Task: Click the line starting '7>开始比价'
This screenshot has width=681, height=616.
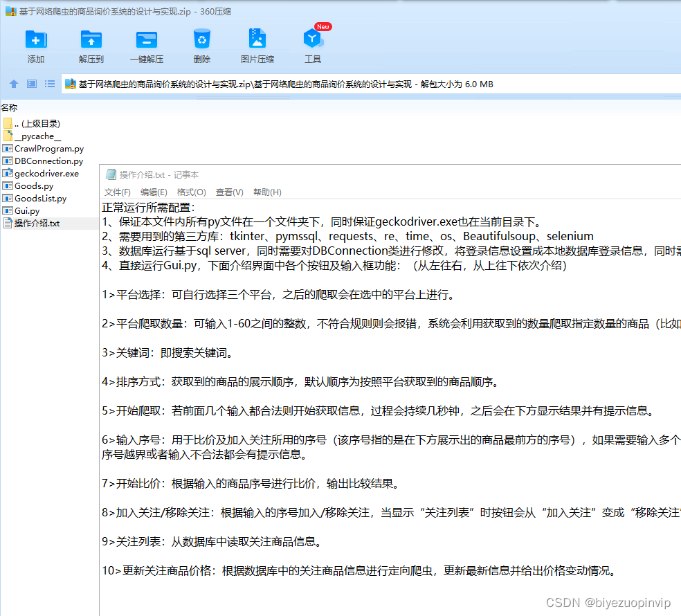Action: pyautogui.click(x=251, y=484)
